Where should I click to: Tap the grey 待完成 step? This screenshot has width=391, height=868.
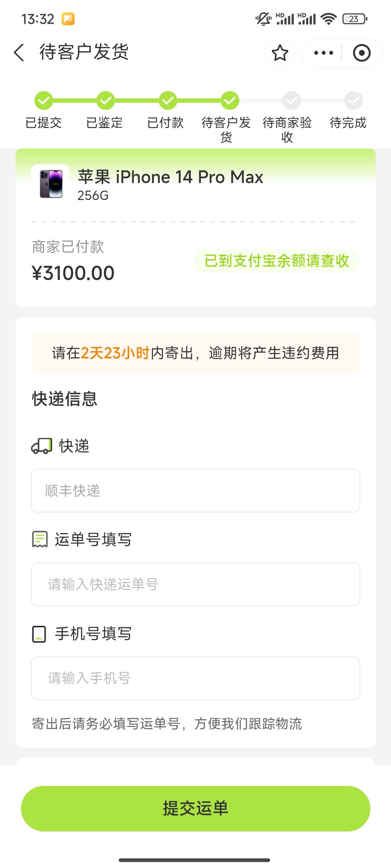(354, 101)
